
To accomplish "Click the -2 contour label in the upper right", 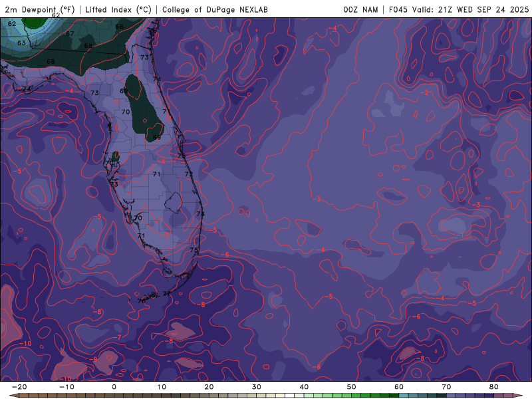I will click(x=426, y=92).
